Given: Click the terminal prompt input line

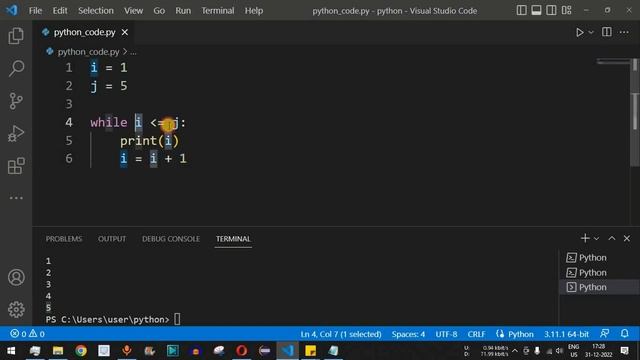Looking at the screenshot, I should click(113, 319).
